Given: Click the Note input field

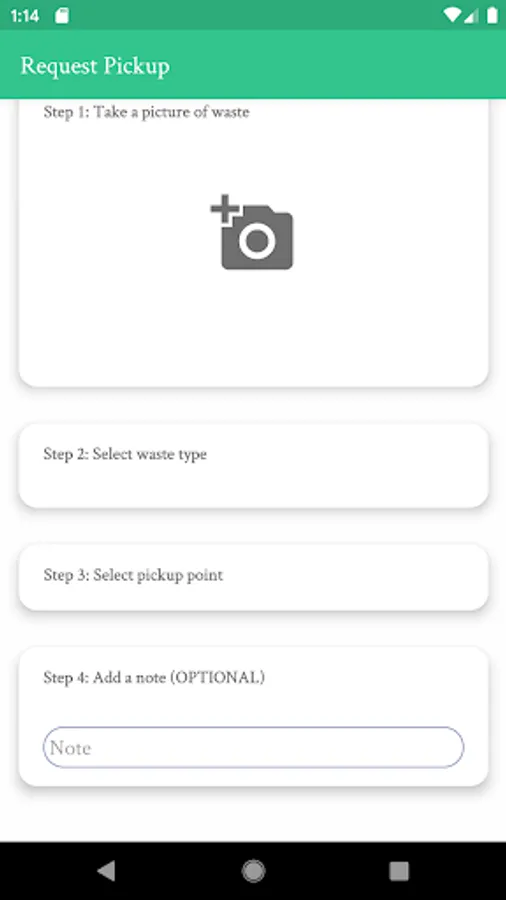Looking at the screenshot, I should click(x=253, y=747).
